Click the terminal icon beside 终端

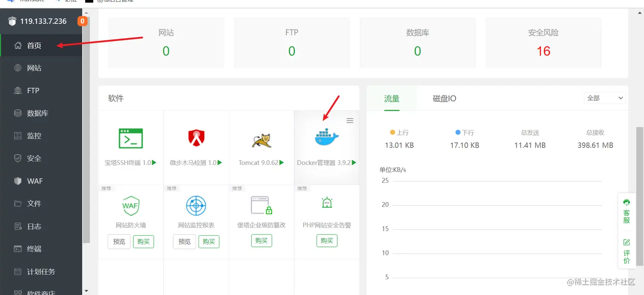point(18,249)
